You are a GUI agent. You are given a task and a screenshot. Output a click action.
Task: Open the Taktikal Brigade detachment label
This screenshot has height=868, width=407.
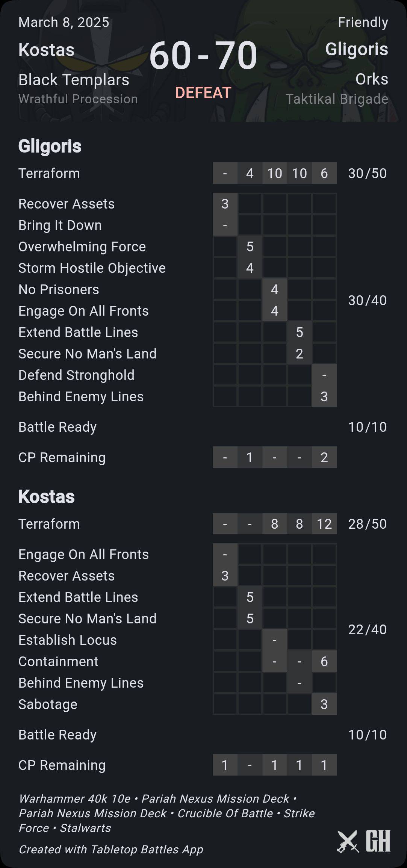[337, 99]
